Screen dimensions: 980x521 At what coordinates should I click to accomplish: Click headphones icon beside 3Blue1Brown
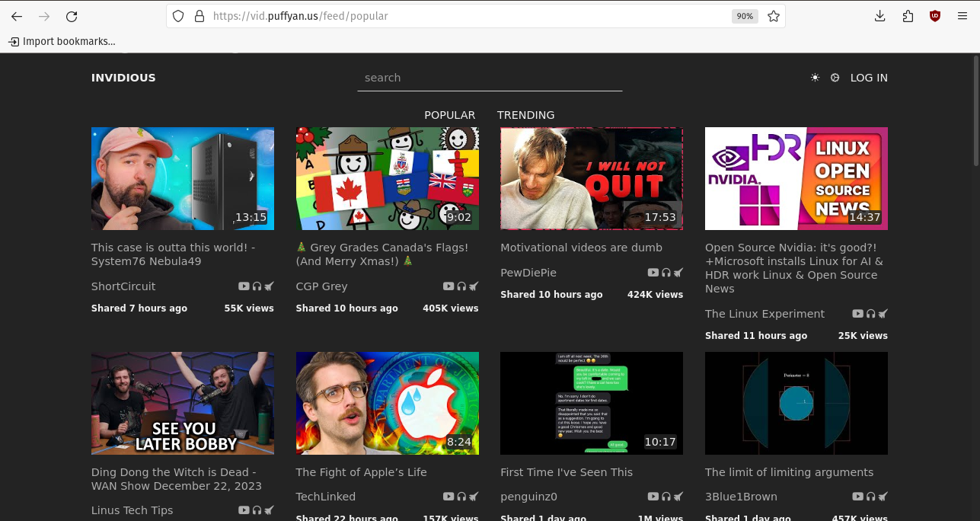[x=871, y=497]
